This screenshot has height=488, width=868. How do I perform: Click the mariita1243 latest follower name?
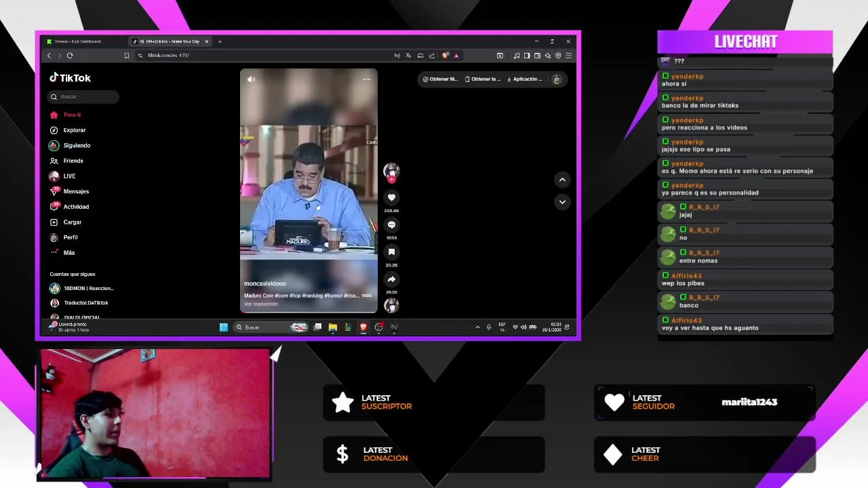[x=749, y=402]
